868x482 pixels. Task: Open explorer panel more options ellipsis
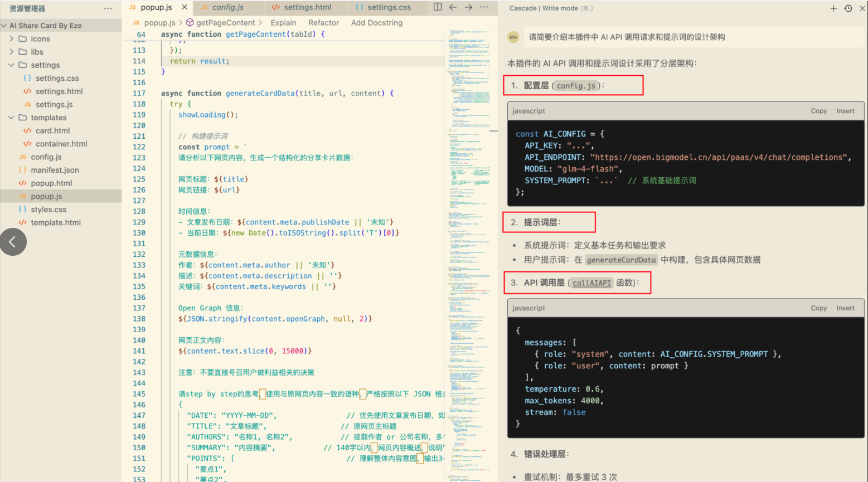108,8
